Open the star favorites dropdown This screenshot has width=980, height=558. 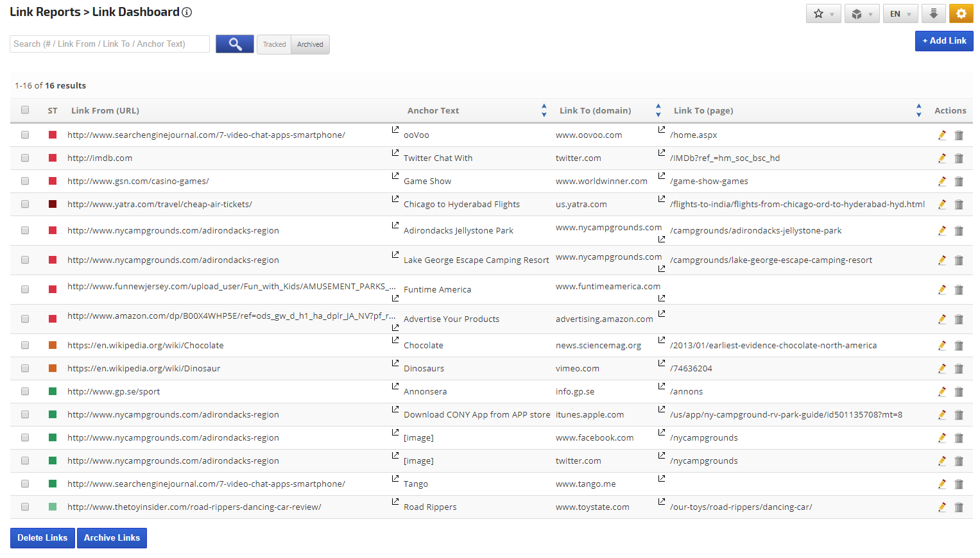pos(823,13)
